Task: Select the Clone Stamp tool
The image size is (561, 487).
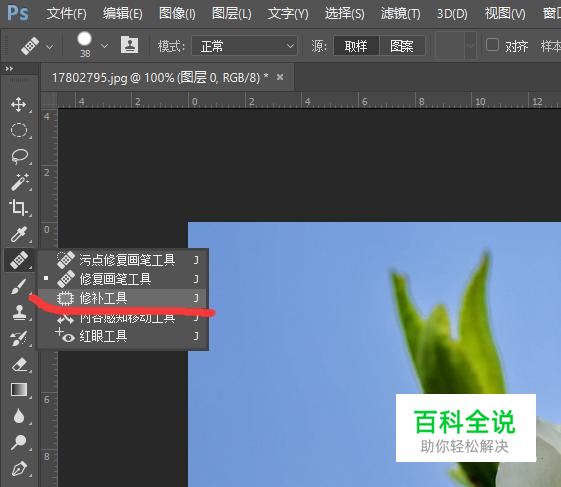Action: coord(19,312)
